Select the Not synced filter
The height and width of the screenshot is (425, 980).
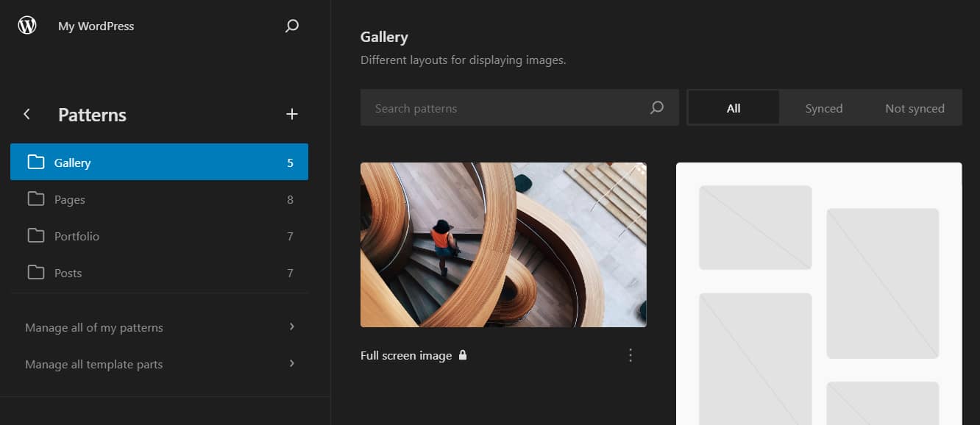915,107
